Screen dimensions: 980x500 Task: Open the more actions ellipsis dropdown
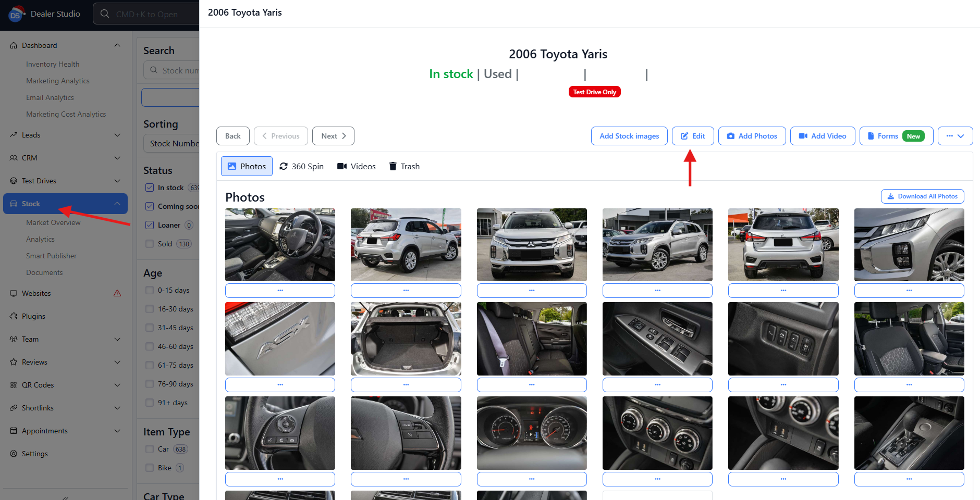(x=955, y=136)
